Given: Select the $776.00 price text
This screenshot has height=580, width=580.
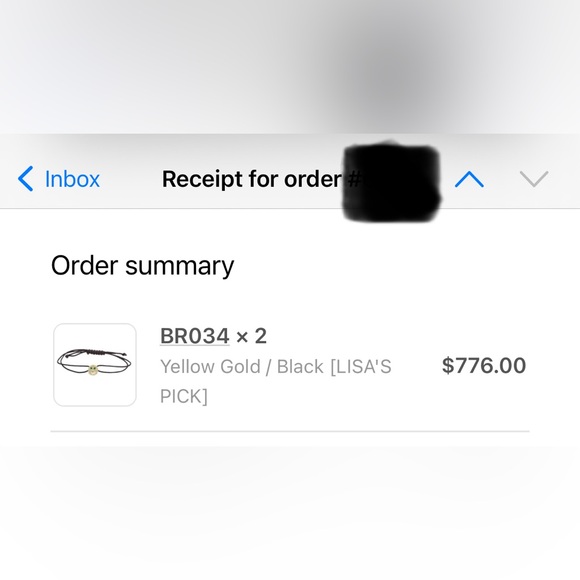Looking at the screenshot, I should tap(484, 365).
